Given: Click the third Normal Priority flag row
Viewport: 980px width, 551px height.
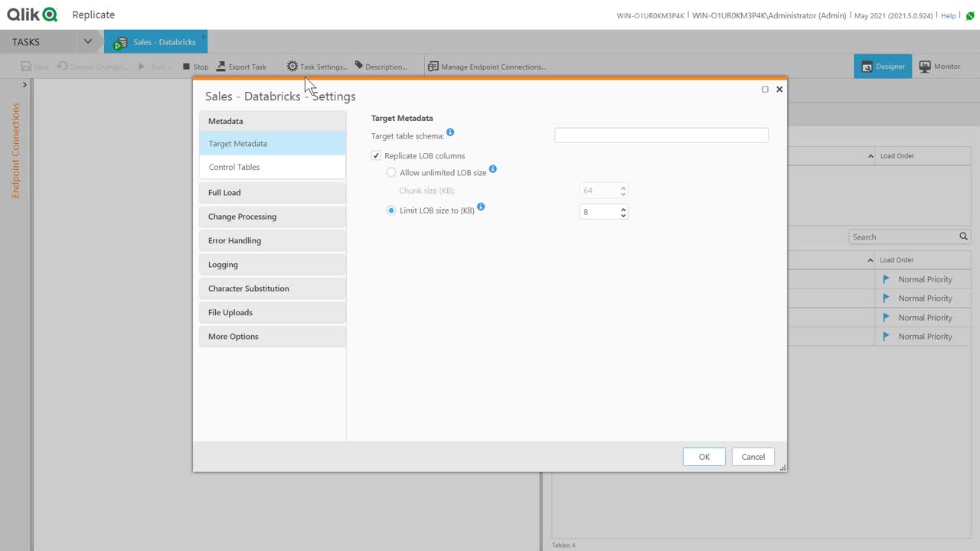Looking at the screenshot, I should click(x=923, y=318).
